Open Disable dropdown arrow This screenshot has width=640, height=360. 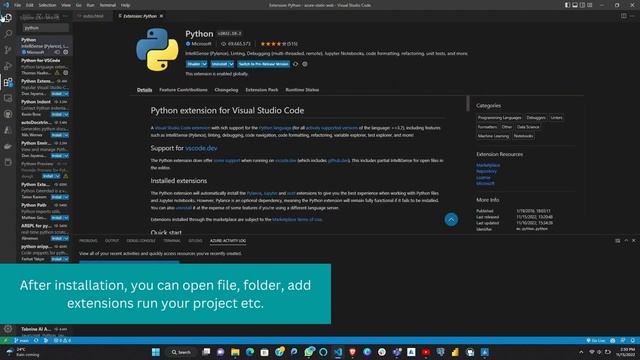[x=204, y=64]
